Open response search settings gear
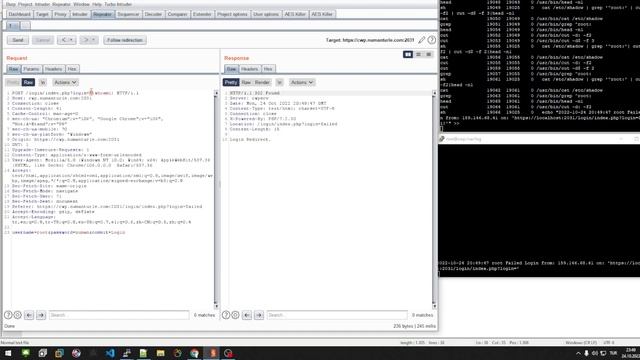Image resolution: width=640 pixels, height=360 pixels. 236,315
